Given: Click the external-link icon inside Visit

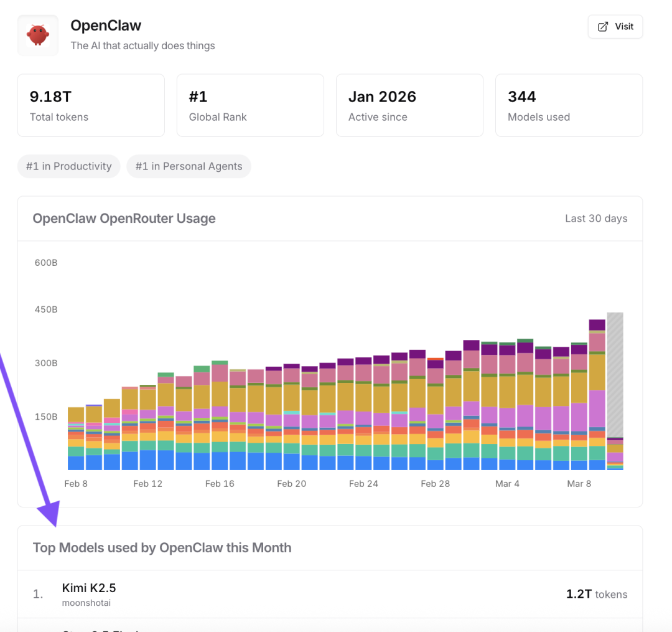Looking at the screenshot, I should [x=602, y=27].
